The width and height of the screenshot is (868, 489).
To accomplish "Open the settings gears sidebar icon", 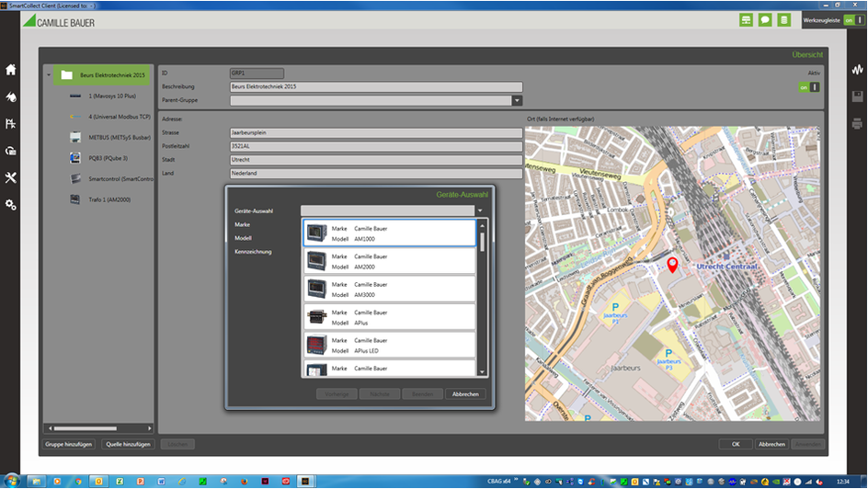I will 10,205.
